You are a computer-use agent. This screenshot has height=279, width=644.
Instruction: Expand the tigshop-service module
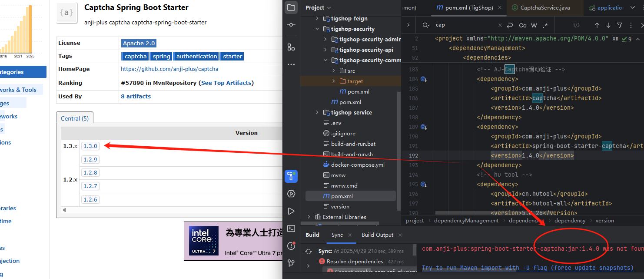click(317, 113)
